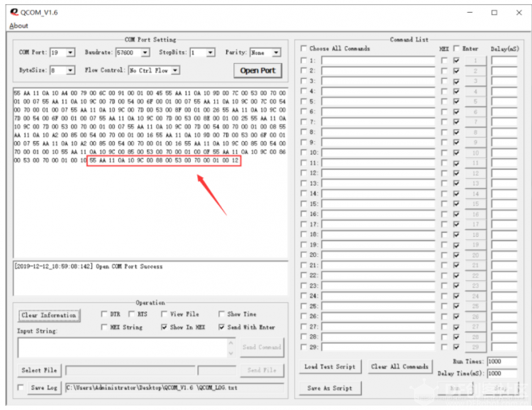Image resolution: width=532 pixels, height=410 pixels.
Task: Uncheck Enter checkbox for command 18
Action: [456, 235]
